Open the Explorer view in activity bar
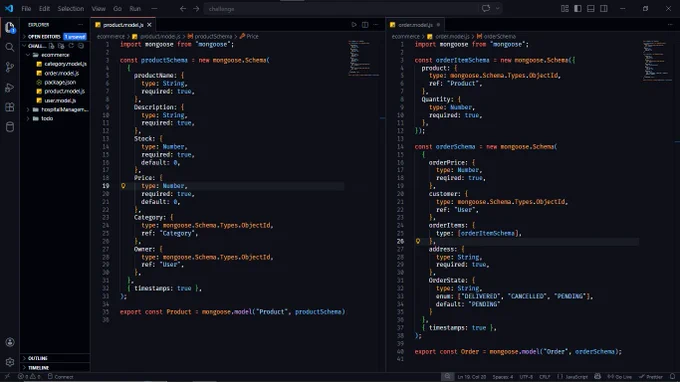The image size is (680, 382). (10, 27)
